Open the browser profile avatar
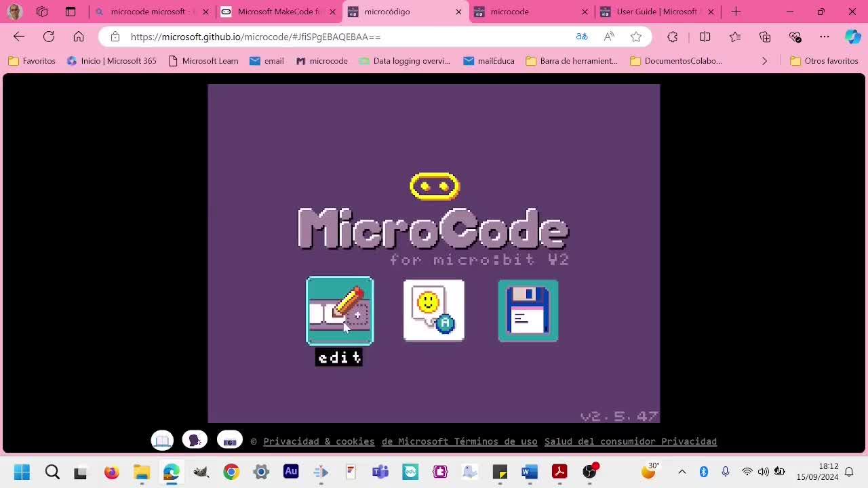This screenshot has height=488, width=868. click(x=14, y=12)
